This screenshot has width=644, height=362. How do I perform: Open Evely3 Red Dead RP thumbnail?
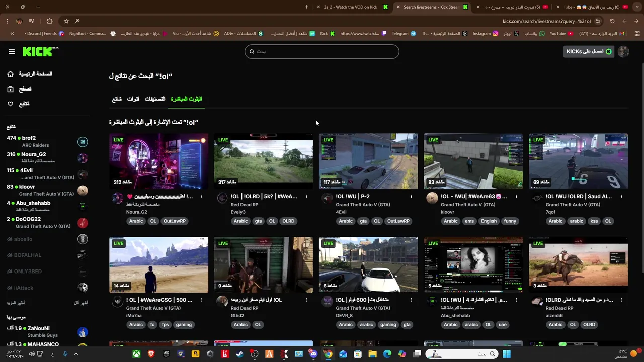[x=263, y=161]
